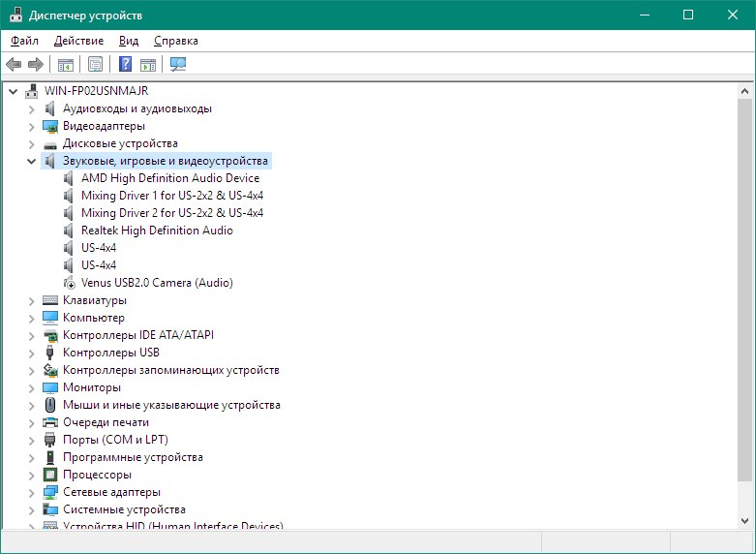Select Звуковые, игровые и видеоустройства label
The width and height of the screenshot is (756, 554).
[166, 161]
